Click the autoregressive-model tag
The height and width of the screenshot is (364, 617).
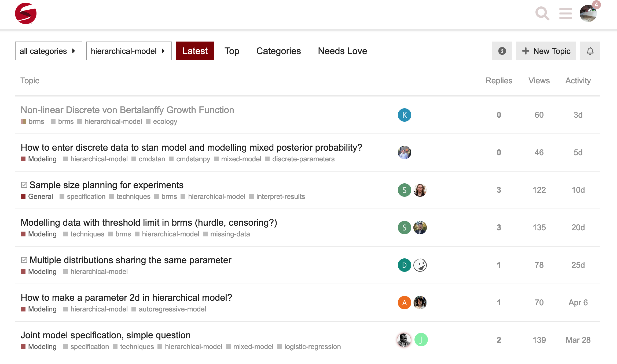point(172,309)
